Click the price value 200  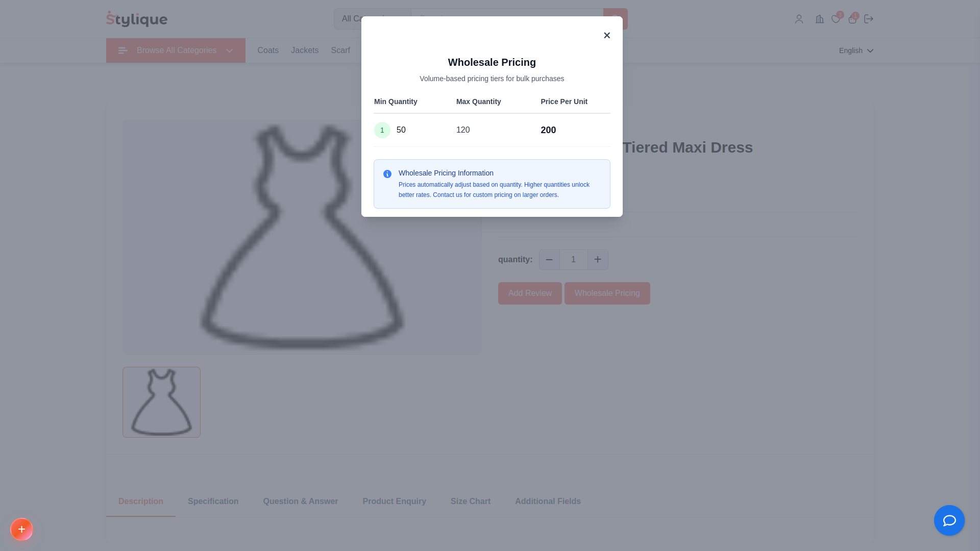[x=548, y=130]
